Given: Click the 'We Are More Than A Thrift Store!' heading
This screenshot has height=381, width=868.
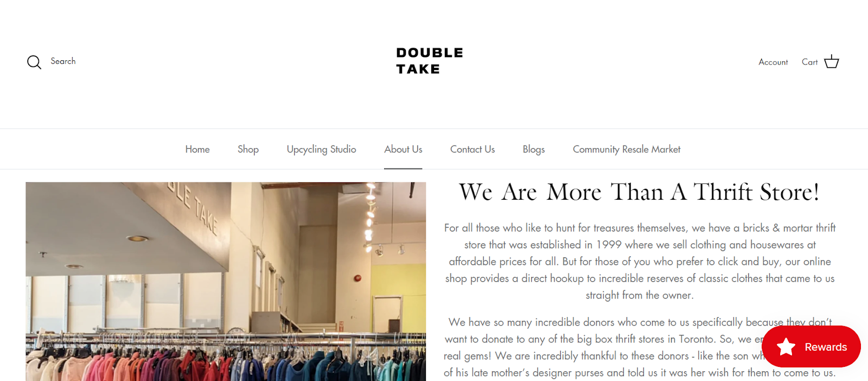Looking at the screenshot, I should (x=639, y=192).
